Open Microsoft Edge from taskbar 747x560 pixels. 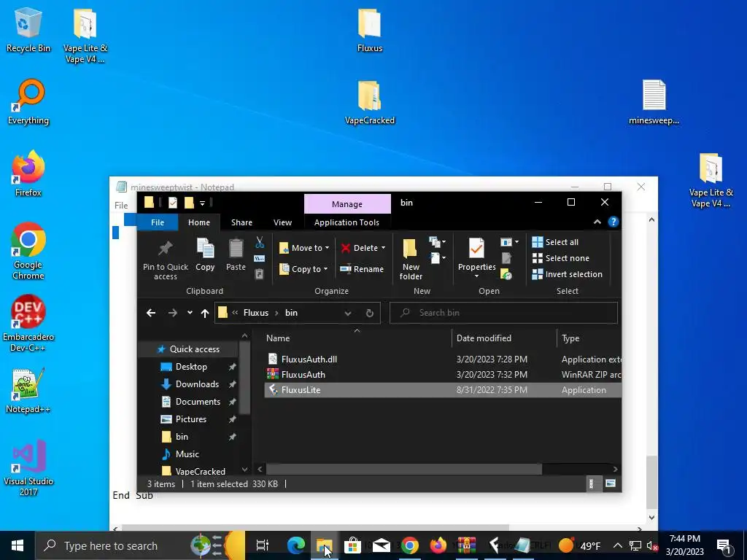296,545
